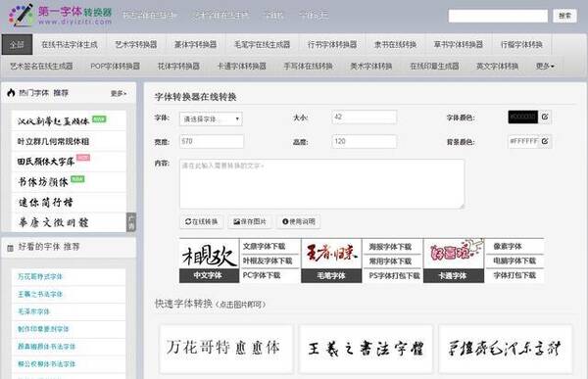This screenshot has width=588, height=379.
Task: Open the 王羲之书法字体 sidebar link
Action: pos(40,294)
